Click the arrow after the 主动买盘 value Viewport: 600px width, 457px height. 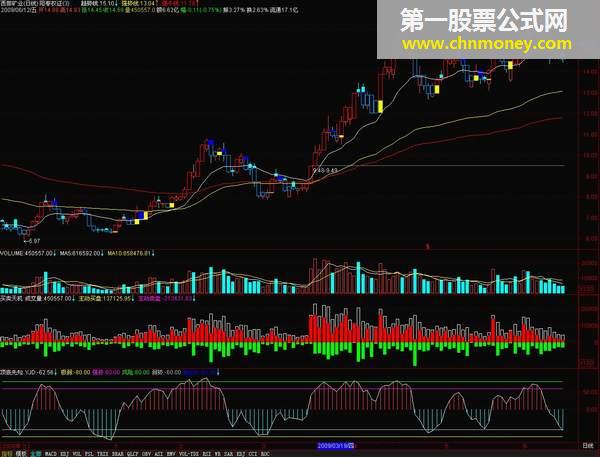click(133, 298)
